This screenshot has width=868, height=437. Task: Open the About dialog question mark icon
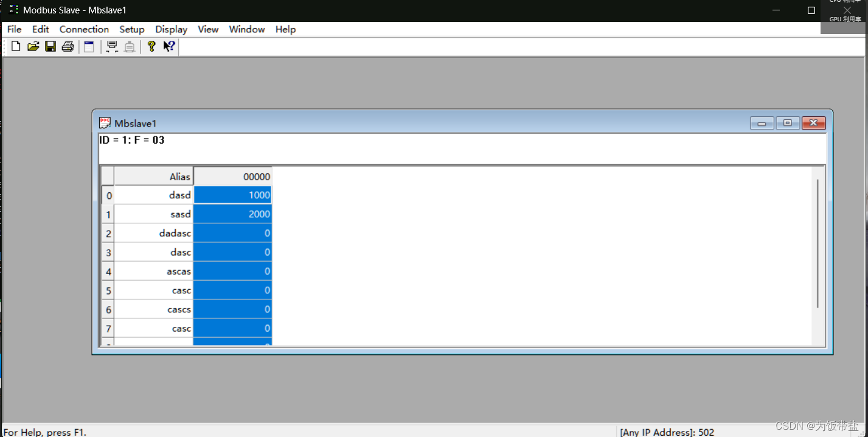[x=151, y=46]
